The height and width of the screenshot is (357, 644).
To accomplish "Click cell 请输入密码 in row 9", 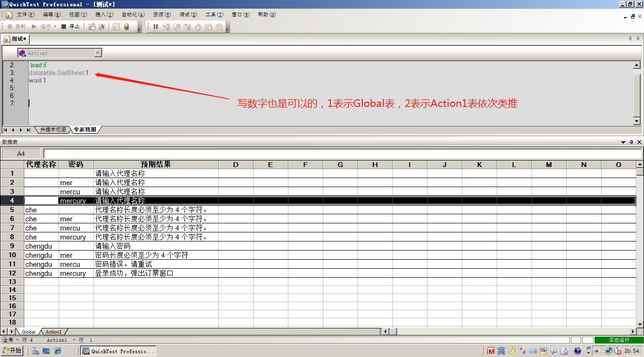I will point(156,246).
